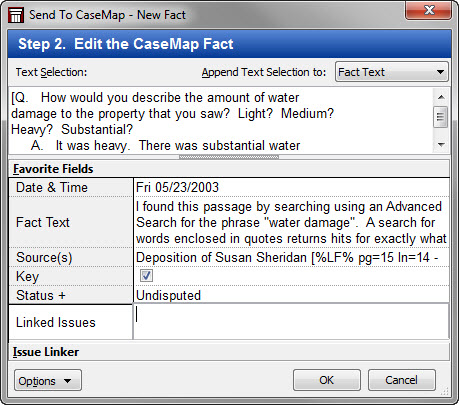Open the Append Text Selection to dropdown
Image resolution: width=459 pixels, height=405 pixels.
[392, 72]
